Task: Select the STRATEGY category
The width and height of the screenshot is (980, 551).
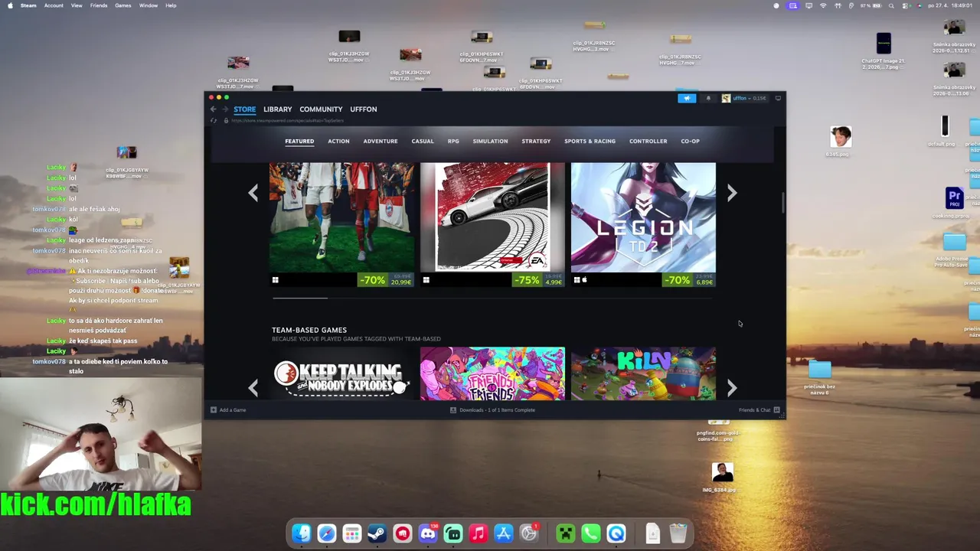Action: [x=536, y=141]
